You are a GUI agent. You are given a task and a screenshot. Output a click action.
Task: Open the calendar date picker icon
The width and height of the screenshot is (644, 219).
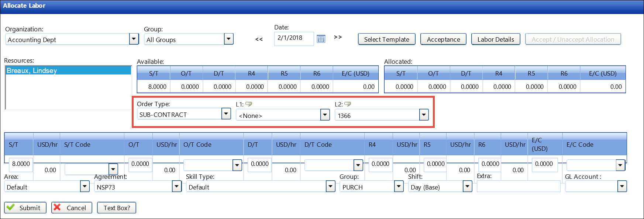point(321,39)
